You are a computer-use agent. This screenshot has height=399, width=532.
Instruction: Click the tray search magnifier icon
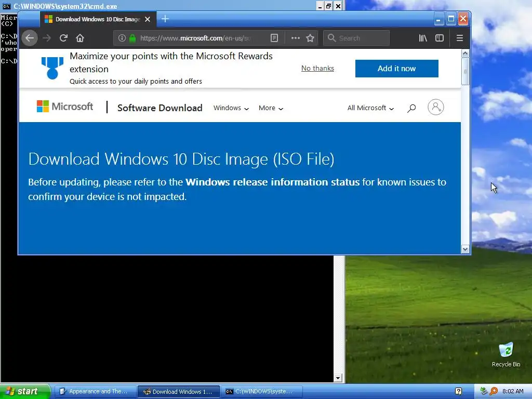(x=494, y=391)
